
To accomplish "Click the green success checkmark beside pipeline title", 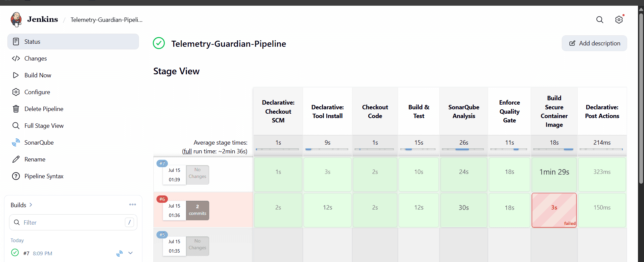I will 159,43.
